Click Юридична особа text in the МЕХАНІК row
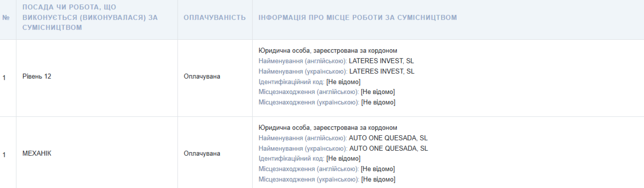This screenshot has height=188, width=644. click(327, 128)
